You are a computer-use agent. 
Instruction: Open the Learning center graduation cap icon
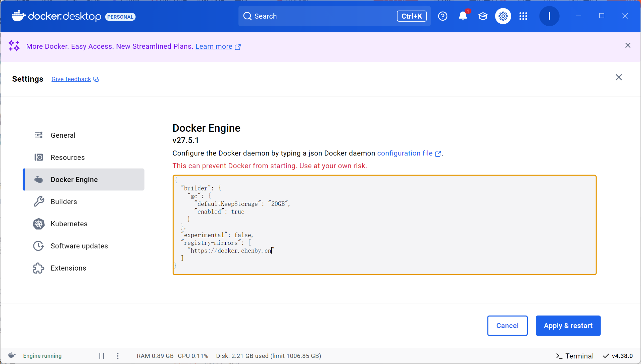pos(483,16)
